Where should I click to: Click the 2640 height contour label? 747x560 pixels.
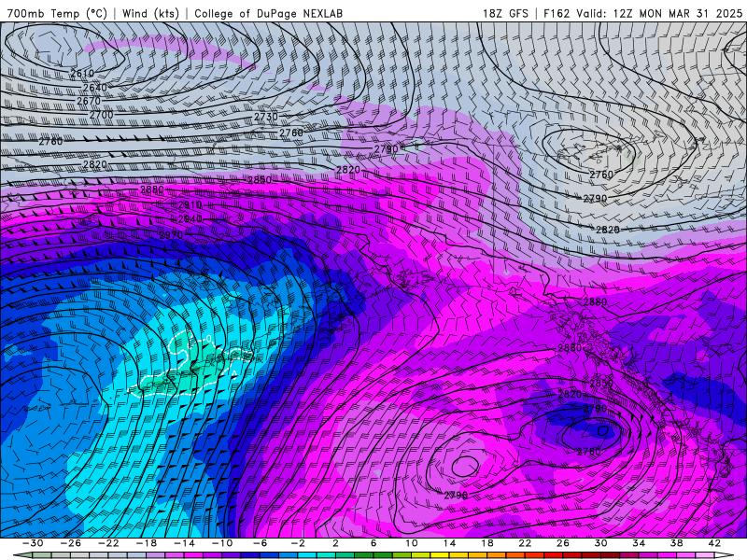pyautogui.click(x=95, y=88)
